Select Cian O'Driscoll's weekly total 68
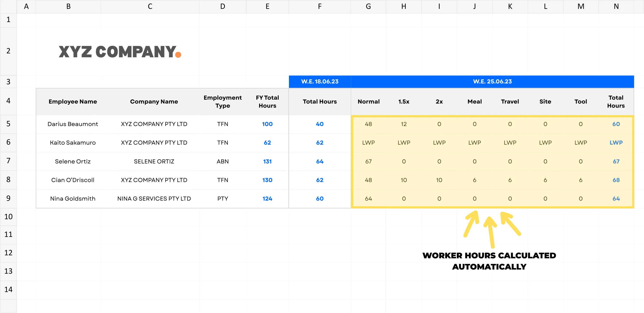The height and width of the screenshot is (313, 644). click(616, 180)
